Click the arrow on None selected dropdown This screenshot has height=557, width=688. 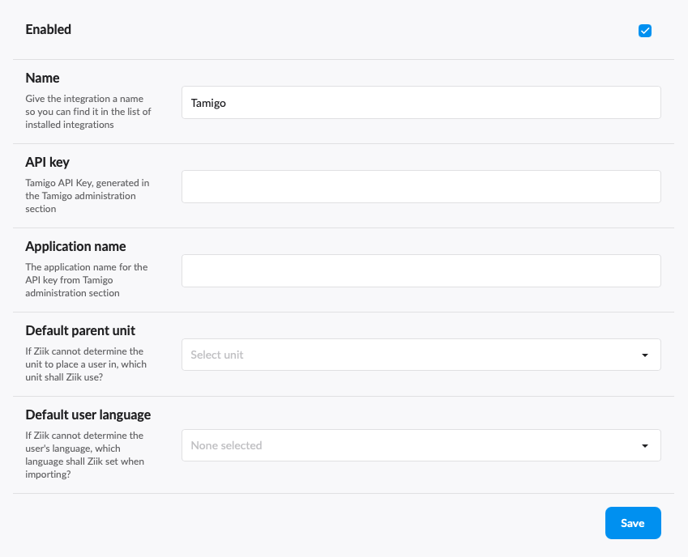click(x=645, y=446)
